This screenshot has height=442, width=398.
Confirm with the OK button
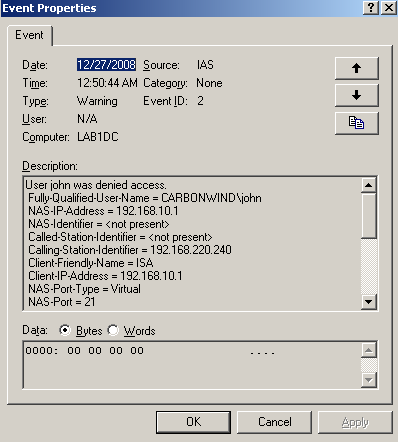point(193,422)
